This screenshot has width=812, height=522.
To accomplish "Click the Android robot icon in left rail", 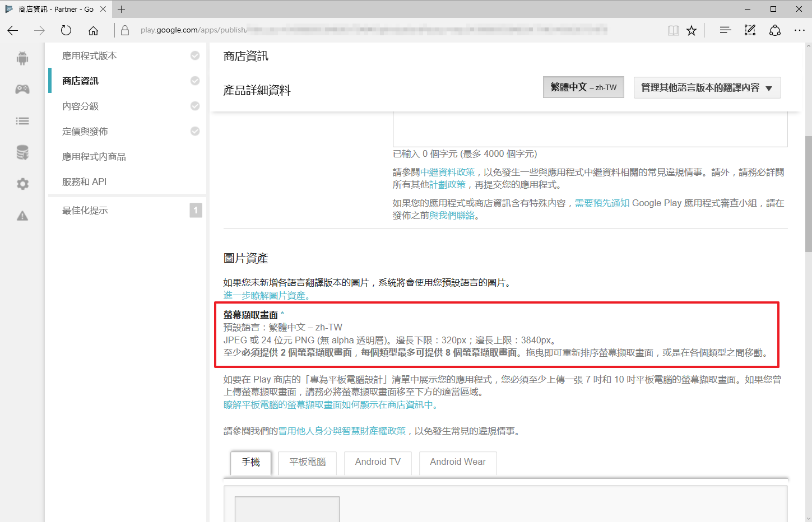I will click(22, 58).
